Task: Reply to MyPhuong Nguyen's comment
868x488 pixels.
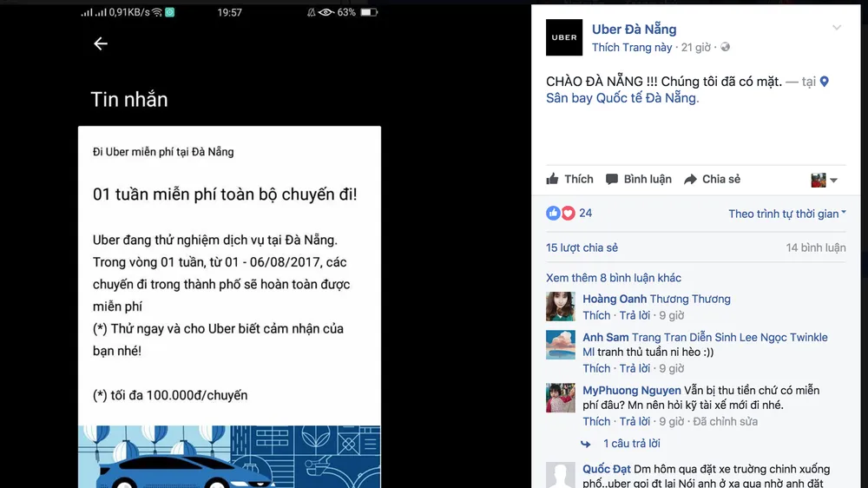Action: (x=635, y=421)
